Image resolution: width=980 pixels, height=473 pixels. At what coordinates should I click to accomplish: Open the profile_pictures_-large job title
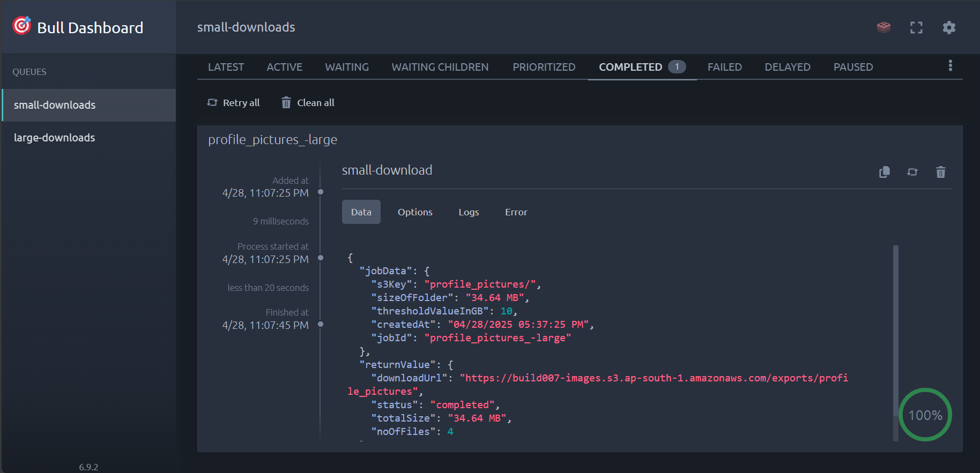pyautogui.click(x=272, y=140)
